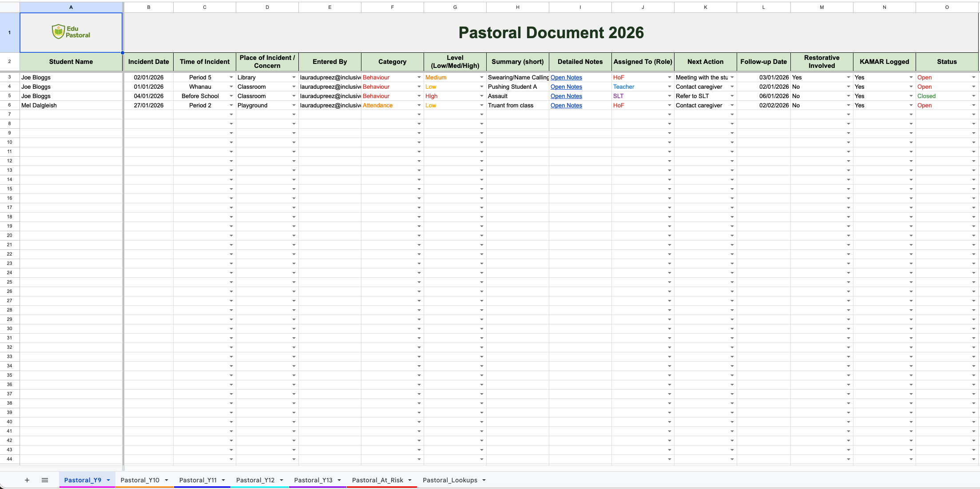The height and width of the screenshot is (489, 980).
Task: Expand Level dropdown showing Medium
Action: tap(481, 78)
